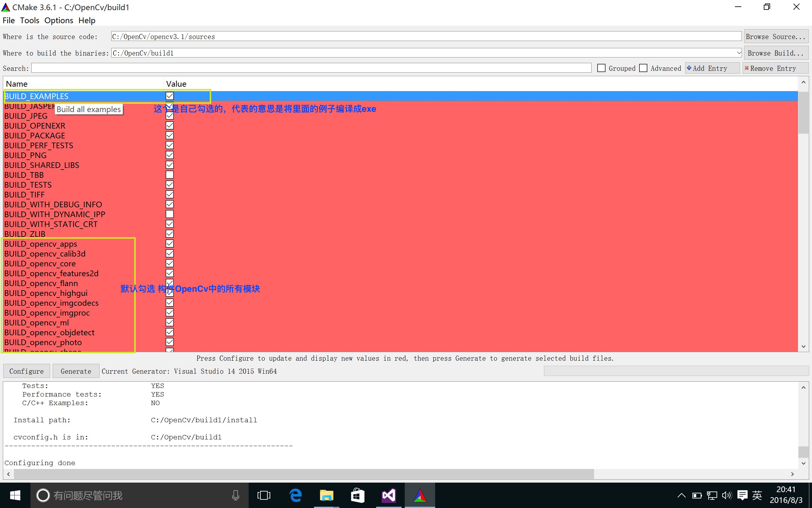Check BUILD_WITH_DYNAMIC_IPP checkbox
Screen dimensions: 812x508
(x=170, y=214)
